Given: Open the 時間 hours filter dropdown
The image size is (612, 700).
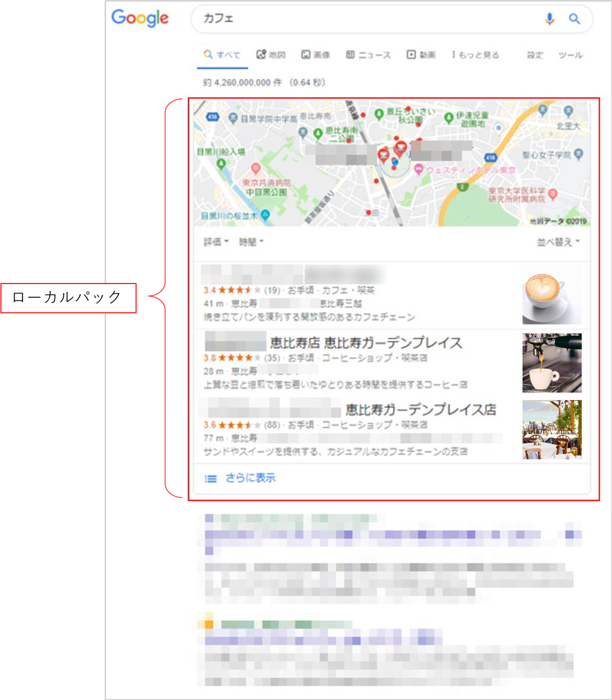Looking at the screenshot, I should (252, 242).
